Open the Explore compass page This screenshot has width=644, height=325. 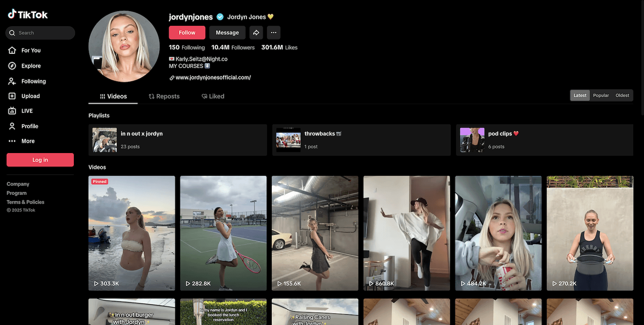(30, 66)
